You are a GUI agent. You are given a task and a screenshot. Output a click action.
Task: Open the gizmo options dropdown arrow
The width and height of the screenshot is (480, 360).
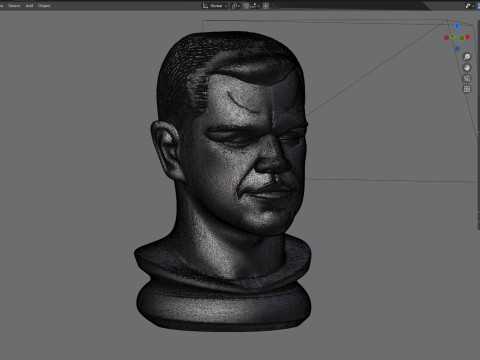click(474, 6)
